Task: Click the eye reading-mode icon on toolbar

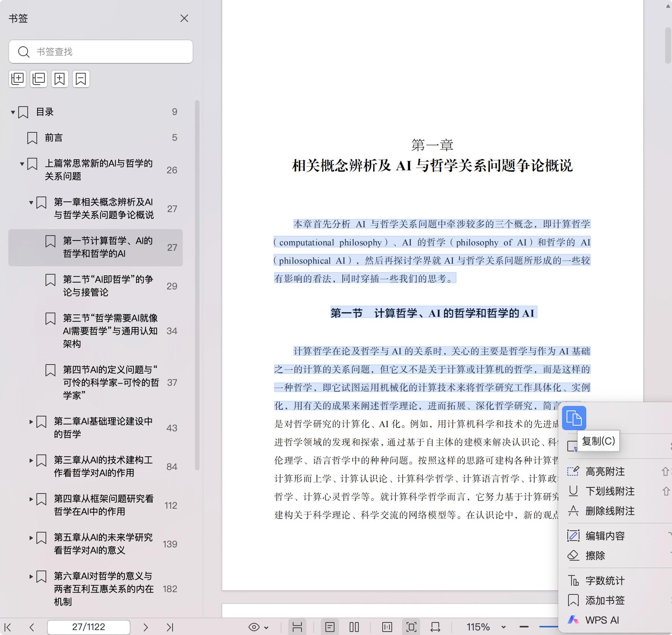Action: [253, 627]
